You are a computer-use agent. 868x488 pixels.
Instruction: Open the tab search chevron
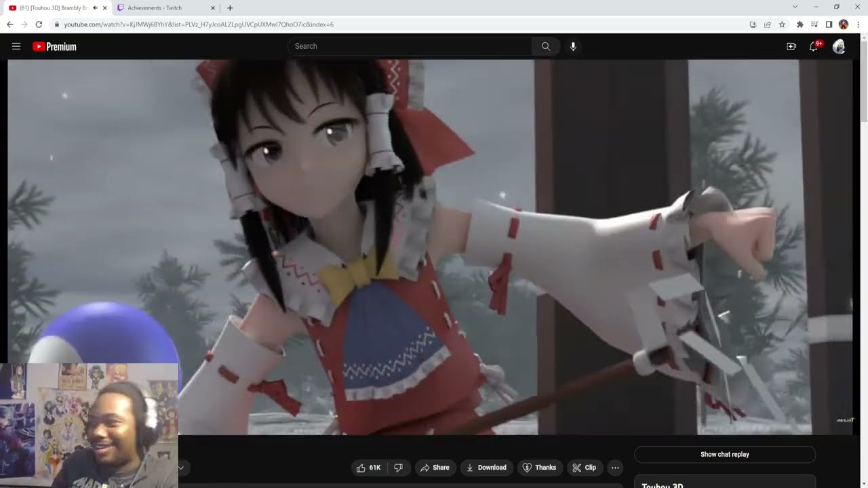pos(795,7)
